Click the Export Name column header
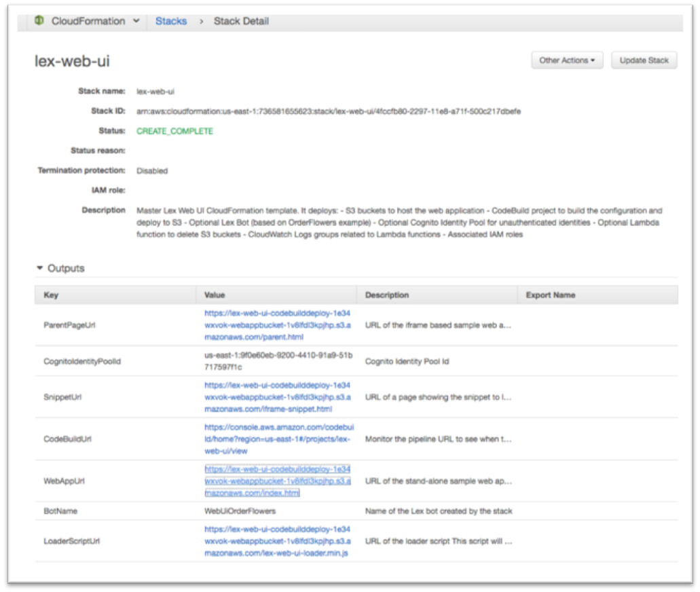Viewport: 700px width, 592px height. 597,295
